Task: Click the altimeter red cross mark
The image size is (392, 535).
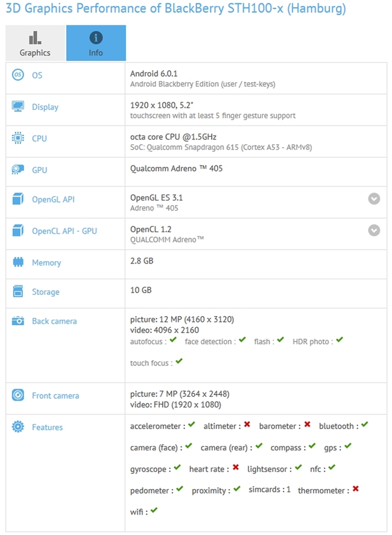Action: 247,424
